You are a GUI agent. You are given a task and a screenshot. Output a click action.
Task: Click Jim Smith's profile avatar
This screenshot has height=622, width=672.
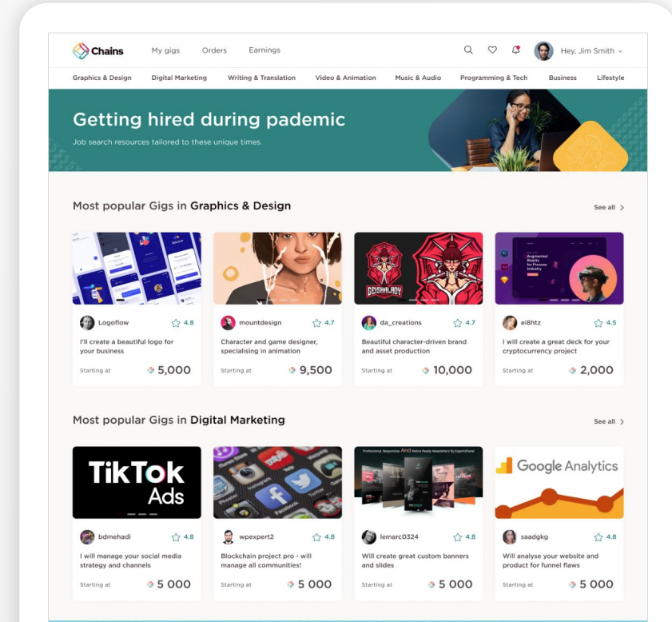tap(543, 50)
